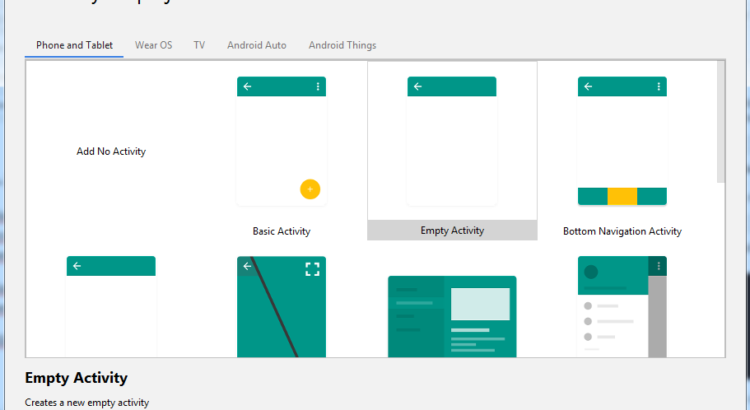Click back arrow in bottom-left template preview

coord(77,266)
